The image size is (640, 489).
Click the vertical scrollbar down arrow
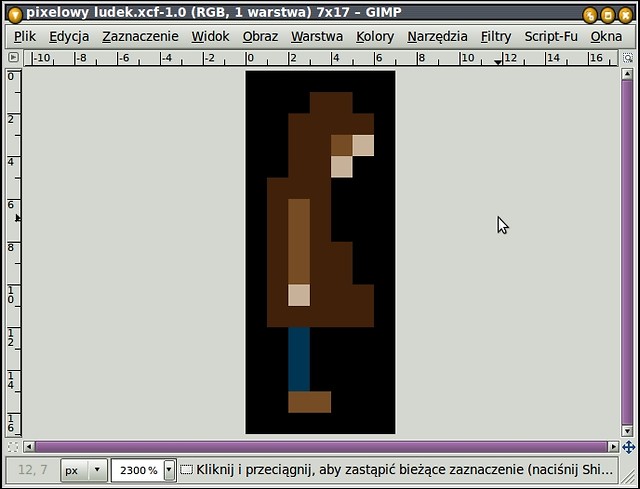click(x=627, y=431)
